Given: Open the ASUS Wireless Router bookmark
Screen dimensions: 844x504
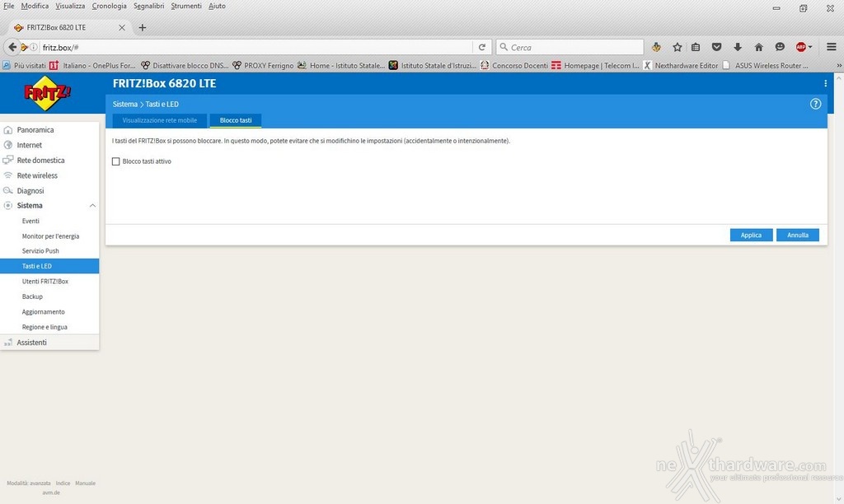Looking at the screenshot, I should [x=766, y=65].
